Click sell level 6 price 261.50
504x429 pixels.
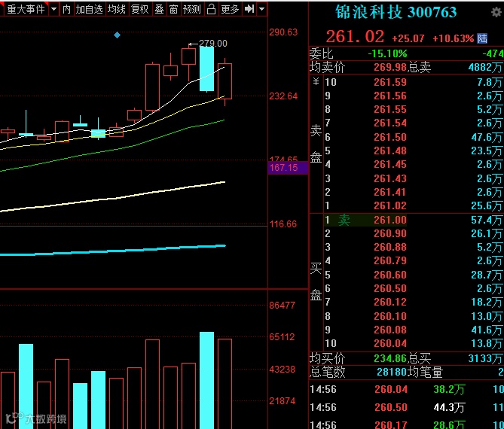[390, 137]
